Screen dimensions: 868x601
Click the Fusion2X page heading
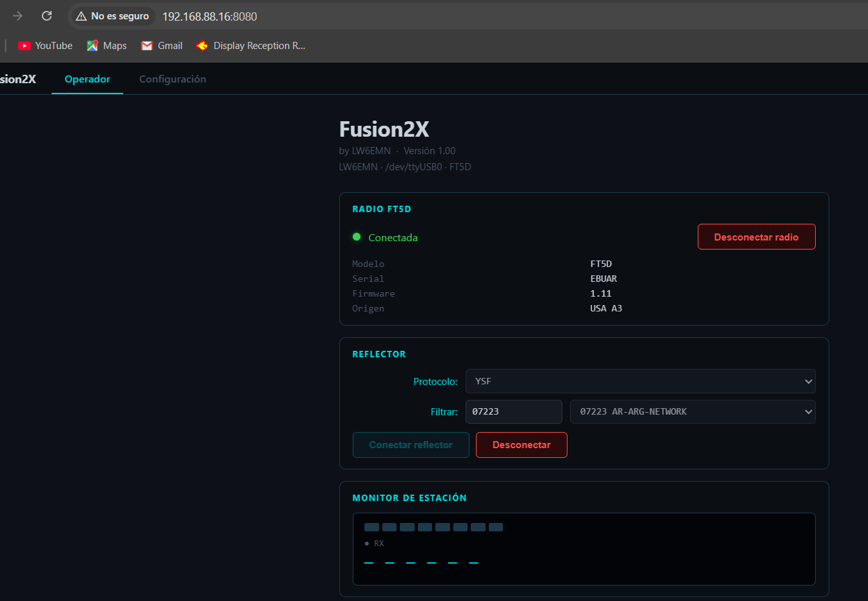click(x=384, y=129)
